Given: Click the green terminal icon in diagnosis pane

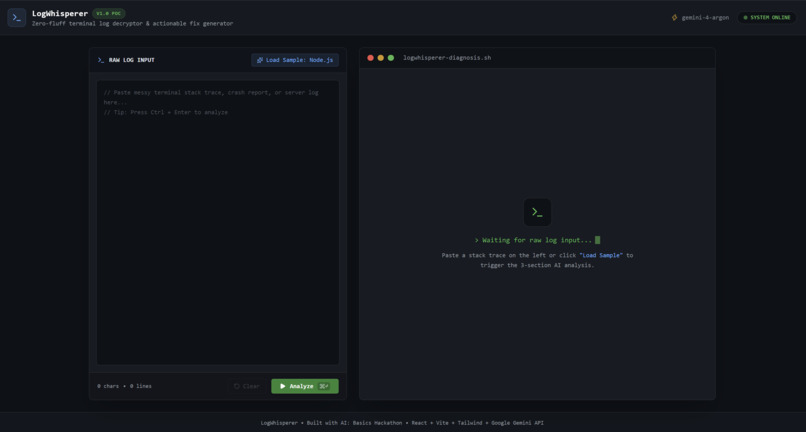Looking at the screenshot, I should coord(537,212).
